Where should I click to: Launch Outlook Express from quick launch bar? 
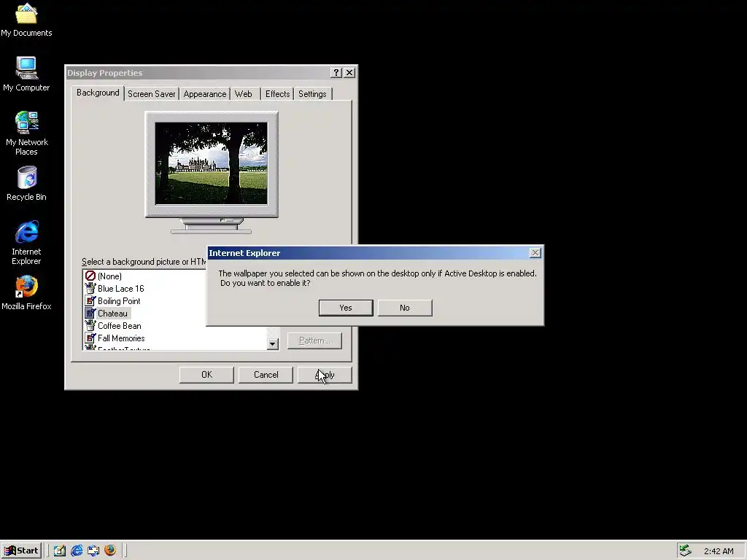[x=93, y=551]
